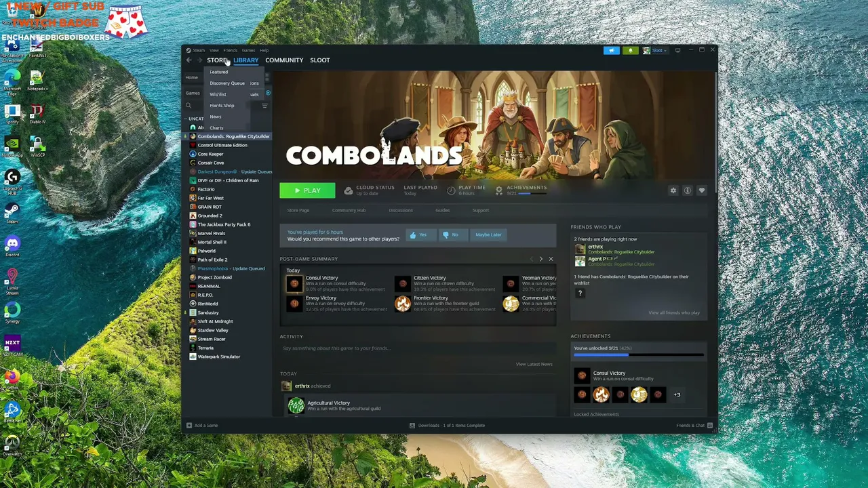Click the SLOOT profile tab

point(320,60)
